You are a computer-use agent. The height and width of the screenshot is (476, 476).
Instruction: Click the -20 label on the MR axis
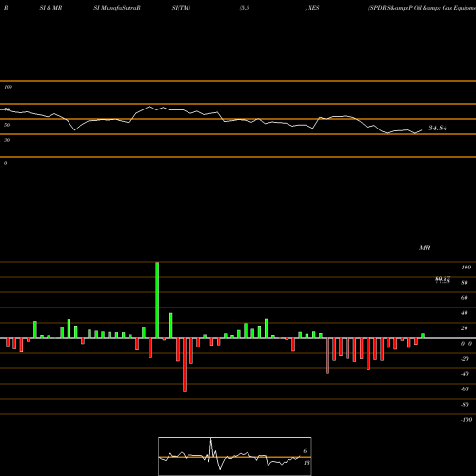(x=465, y=359)
